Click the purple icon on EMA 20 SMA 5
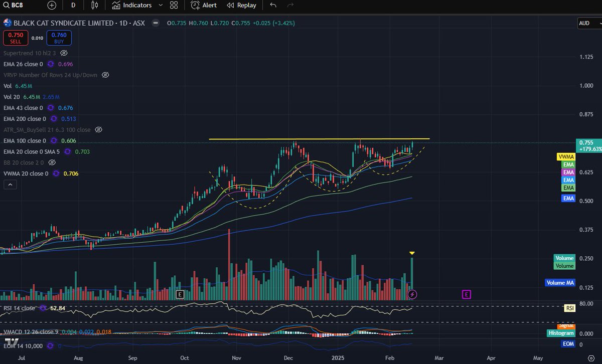The height and width of the screenshot is (364, 602). pyautogui.click(x=67, y=151)
